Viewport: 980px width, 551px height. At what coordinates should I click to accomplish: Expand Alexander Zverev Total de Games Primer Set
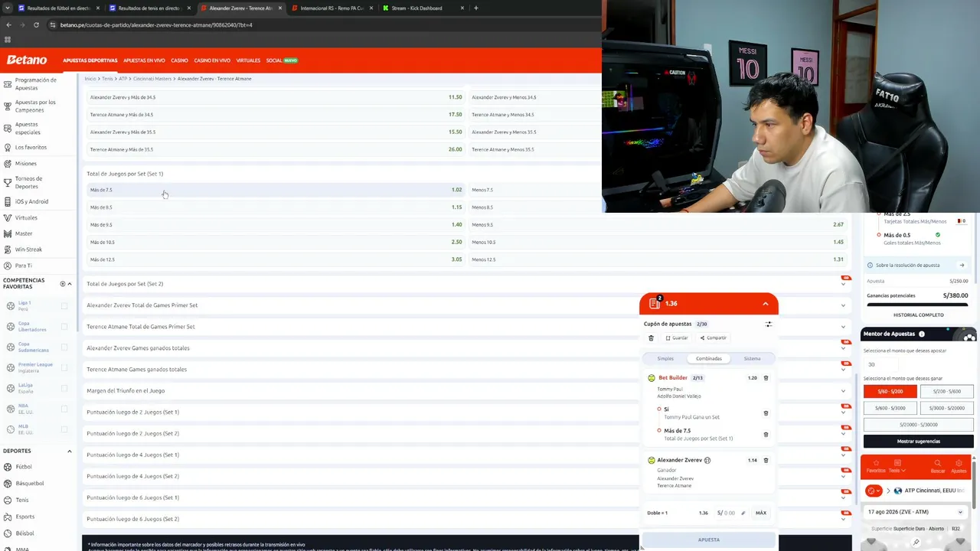coord(467,305)
